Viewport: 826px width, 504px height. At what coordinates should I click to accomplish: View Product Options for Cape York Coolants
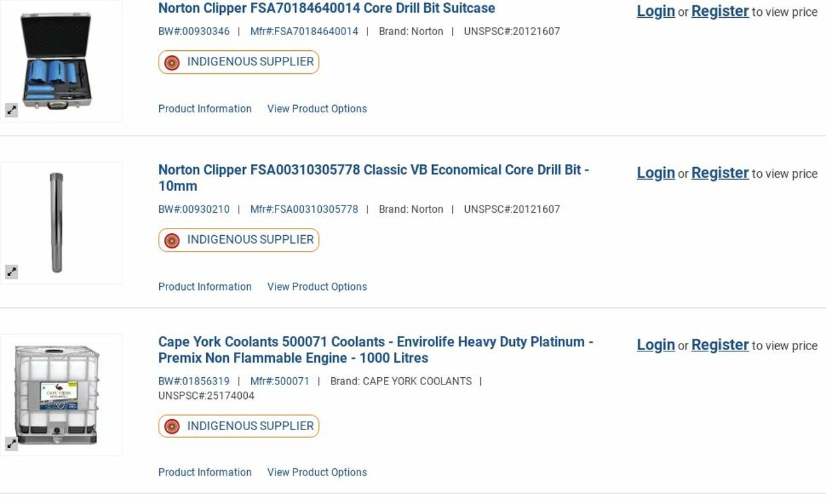[317, 472]
